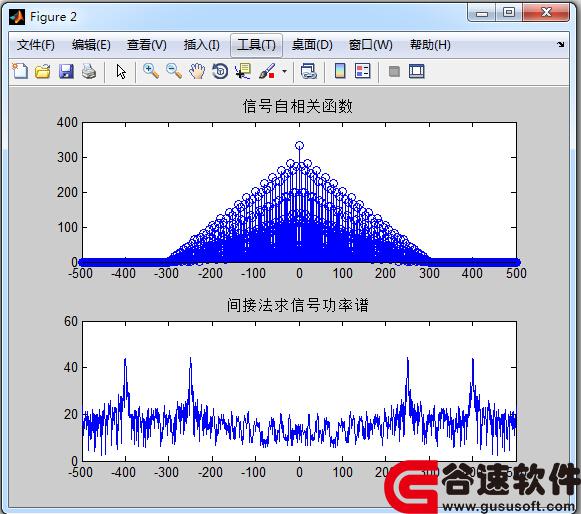This screenshot has height=514, width=581.
Task: Click the autocorrelation peak marker at lag zero
Action: click(x=299, y=146)
